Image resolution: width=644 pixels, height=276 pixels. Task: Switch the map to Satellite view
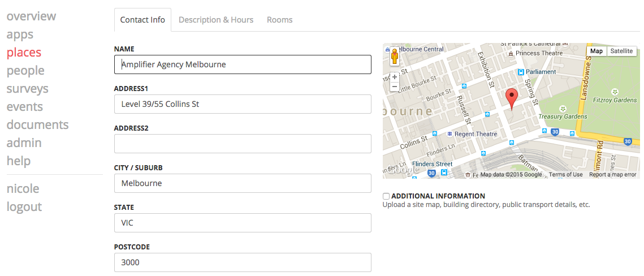[621, 51]
